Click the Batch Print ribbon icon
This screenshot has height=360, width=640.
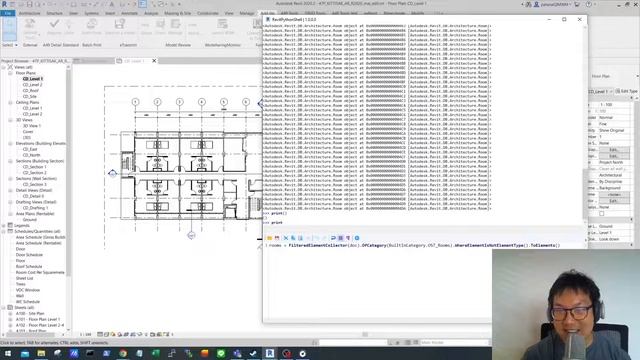click(91, 27)
